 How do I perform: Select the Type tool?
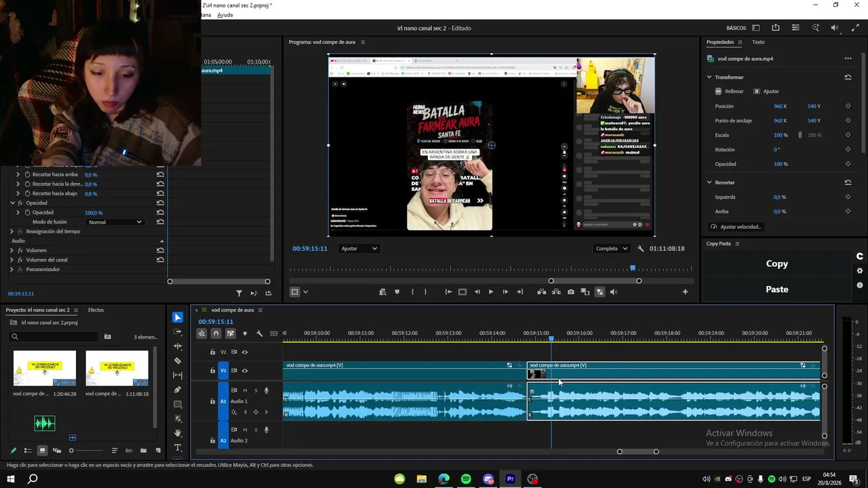(x=178, y=448)
